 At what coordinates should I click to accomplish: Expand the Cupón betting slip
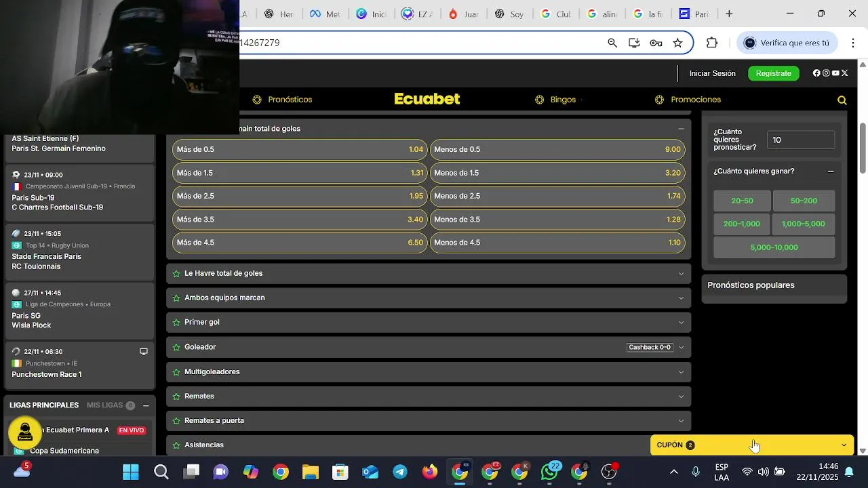751,445
